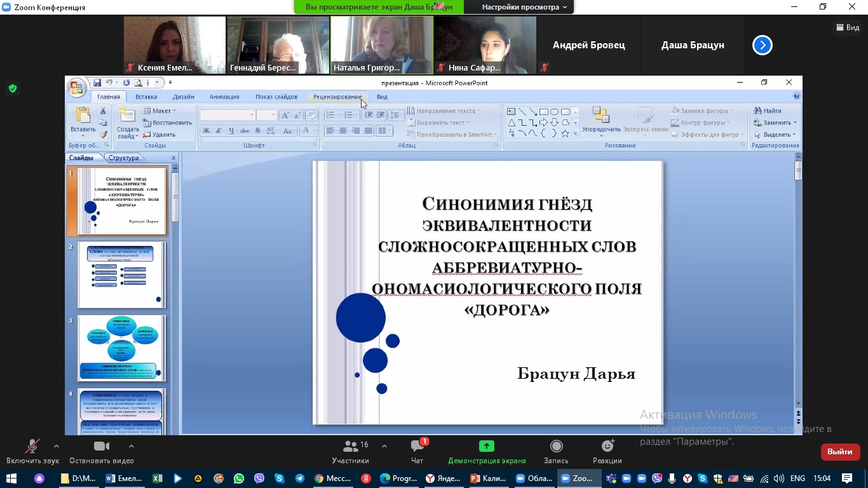Switch to Outline (Структура) pane tab

point(123,158)
